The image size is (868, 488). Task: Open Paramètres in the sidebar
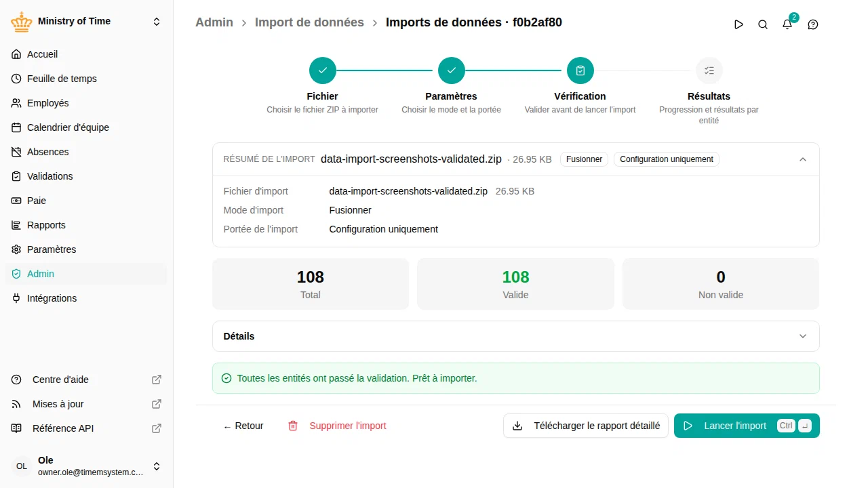click(86, 249)
